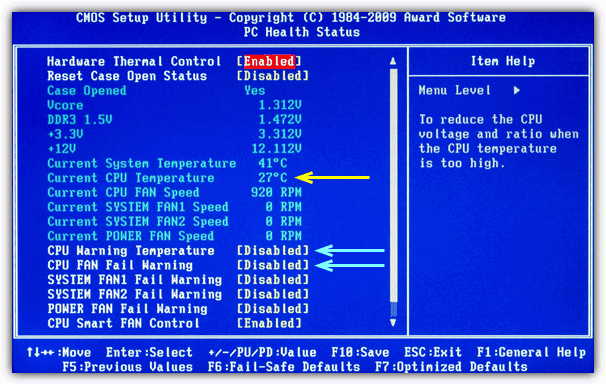Click the F7:Optimized Defaults hint
Image resolution: width=606 pixels, height=384 pixels.
coord(451,366)
